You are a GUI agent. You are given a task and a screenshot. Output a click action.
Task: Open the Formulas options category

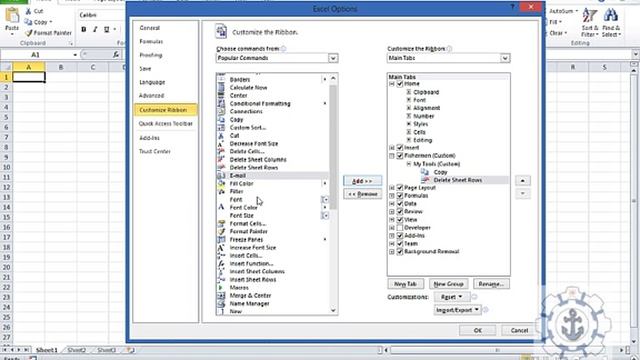[x=165, y=41]
